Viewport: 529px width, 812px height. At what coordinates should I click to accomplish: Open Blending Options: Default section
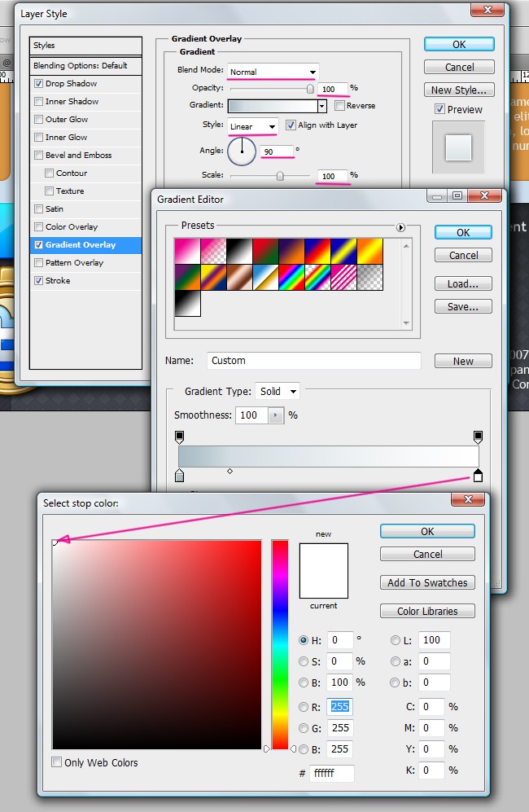tap(80, 66)
